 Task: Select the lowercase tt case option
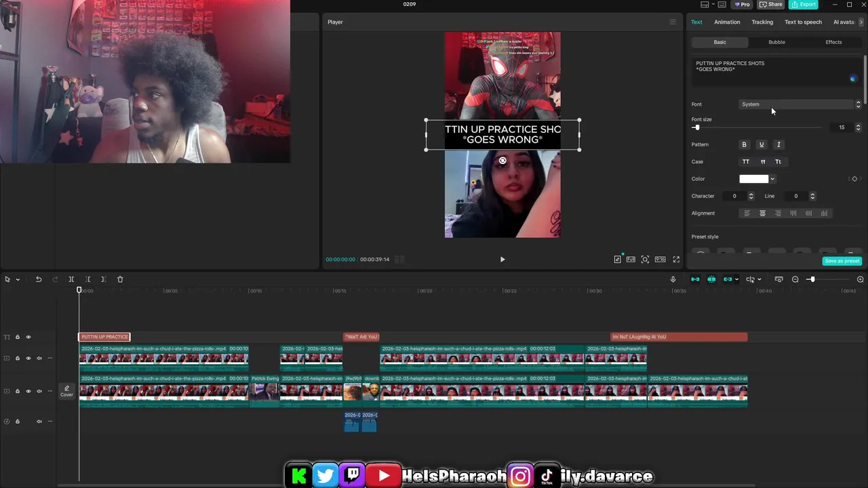[763, 161]
